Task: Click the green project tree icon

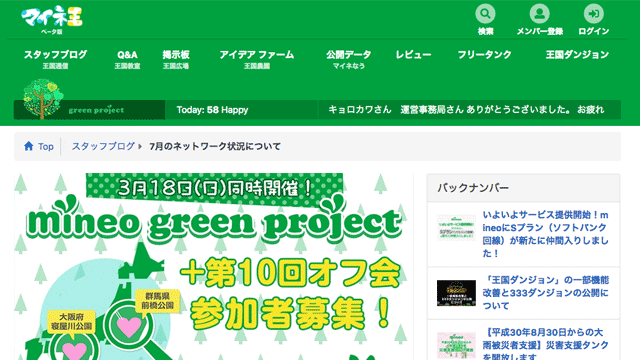Action: pyautogui.click(x=42, y=99)
